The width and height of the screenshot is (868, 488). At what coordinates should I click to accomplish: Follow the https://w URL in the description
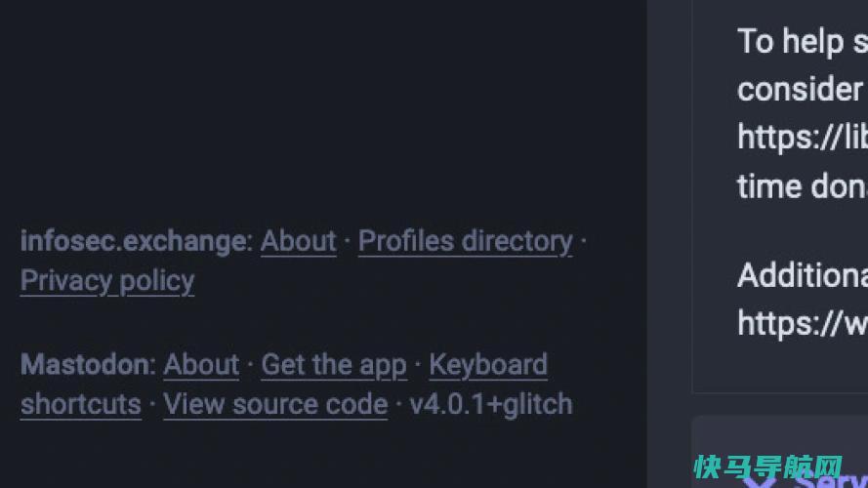tap(803, 323)
